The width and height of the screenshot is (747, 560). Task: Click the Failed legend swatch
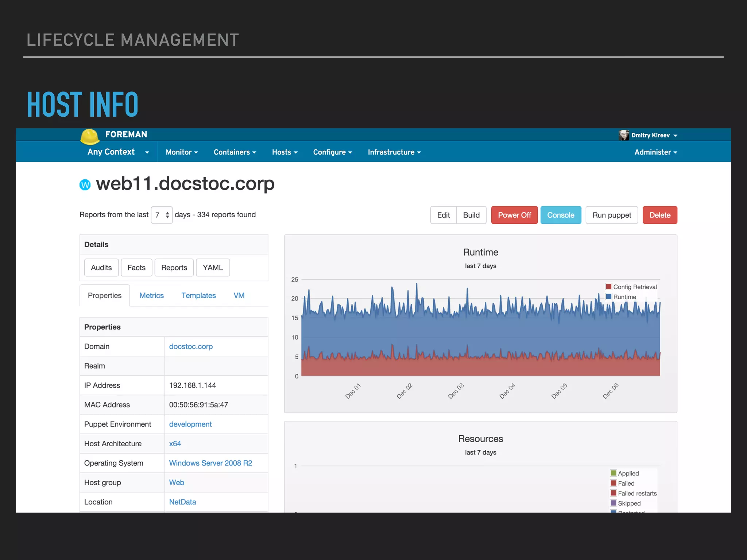click(613, 483)
